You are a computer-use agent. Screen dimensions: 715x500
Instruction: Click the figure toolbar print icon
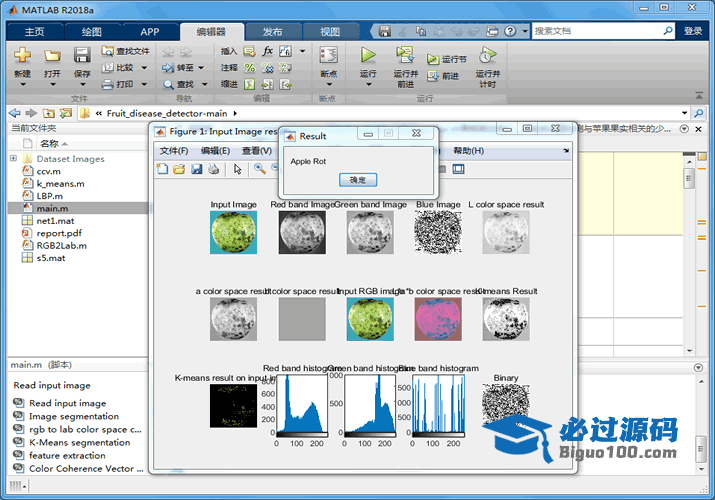(x=213, y=169)
